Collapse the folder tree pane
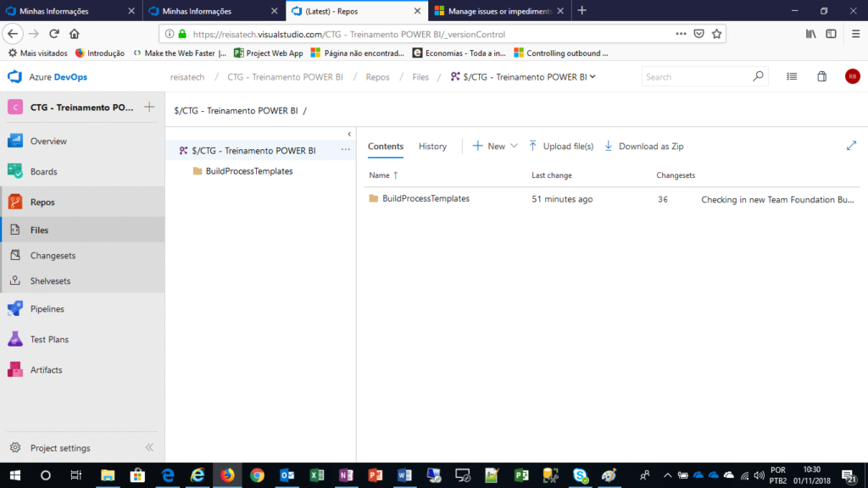 (x=349, y=134)
